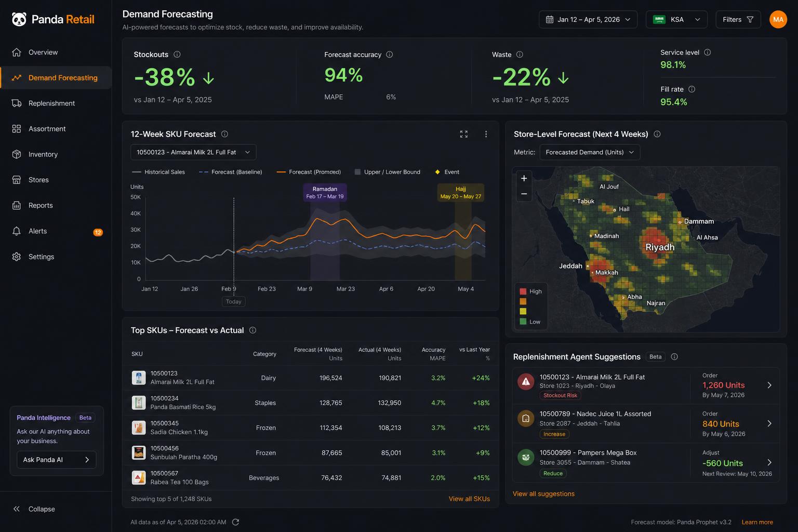798x532 pixels.
Task: Click the Waste info icon
Action: point(520,55)
